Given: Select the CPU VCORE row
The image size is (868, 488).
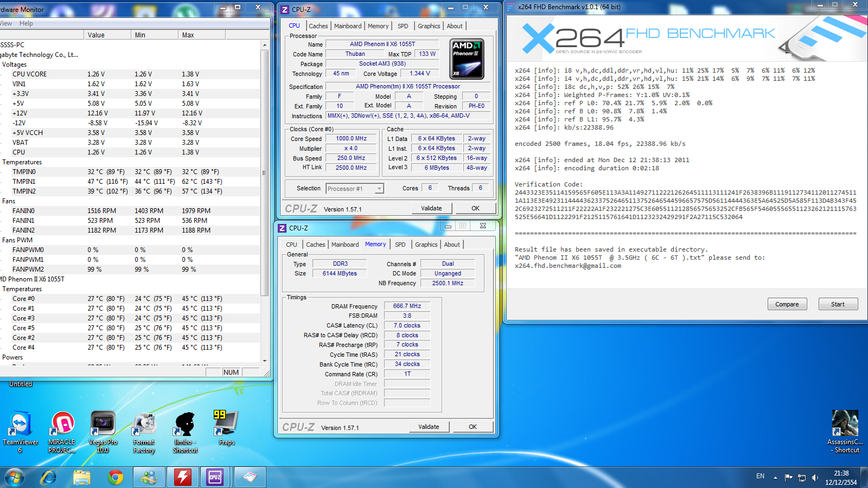Looking at the screenshot, I should pyautogui.click(x=130, y=74).
